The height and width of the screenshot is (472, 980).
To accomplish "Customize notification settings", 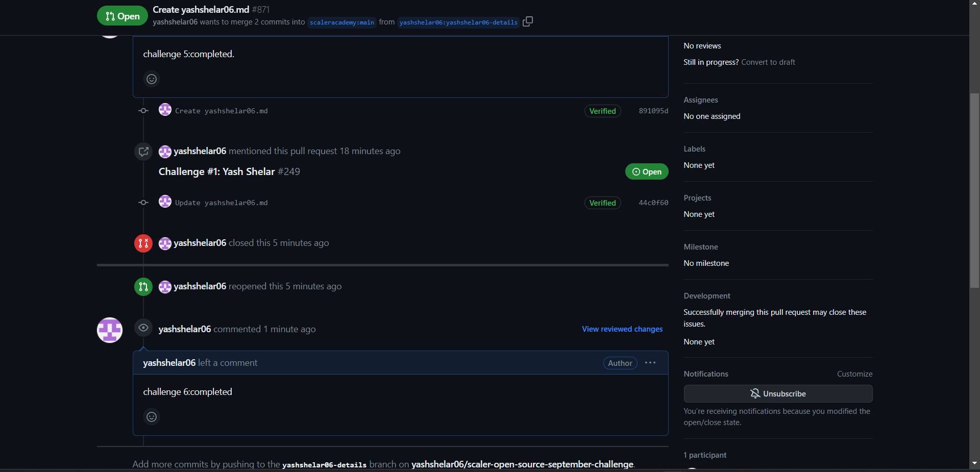I will (854, 374).
